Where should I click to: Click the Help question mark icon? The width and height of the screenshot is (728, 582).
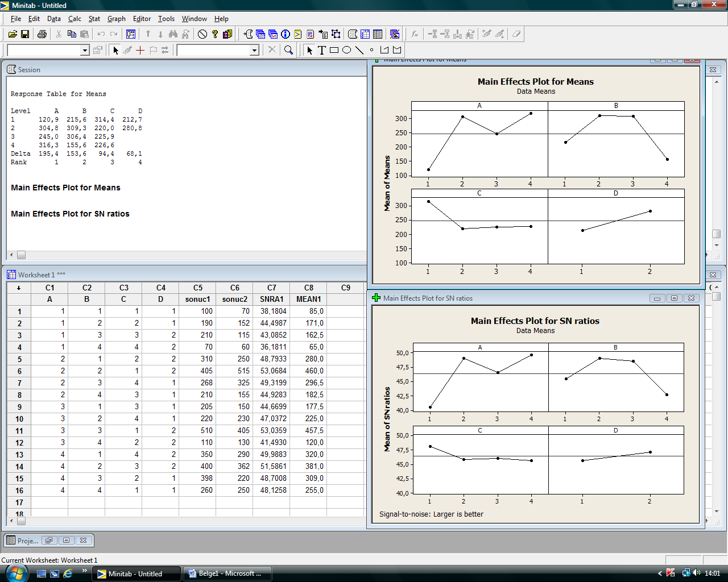pyautogui.click(x=214, y=34)
